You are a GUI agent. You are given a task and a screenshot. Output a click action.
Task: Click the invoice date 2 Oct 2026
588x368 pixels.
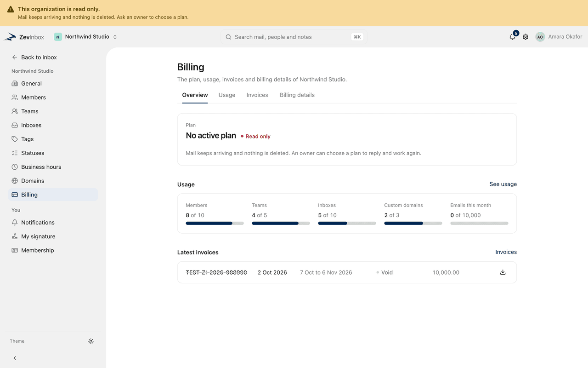[272, 272]
